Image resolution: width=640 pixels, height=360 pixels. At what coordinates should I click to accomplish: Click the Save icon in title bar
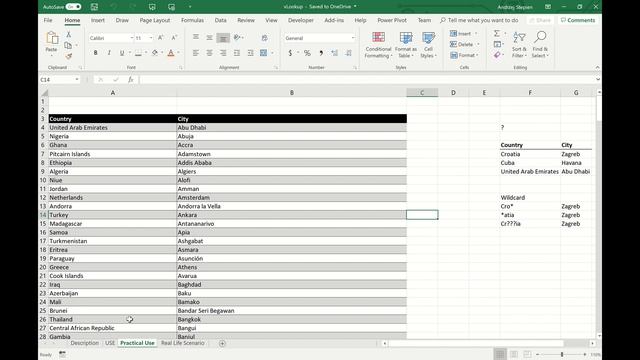(94, 7)
